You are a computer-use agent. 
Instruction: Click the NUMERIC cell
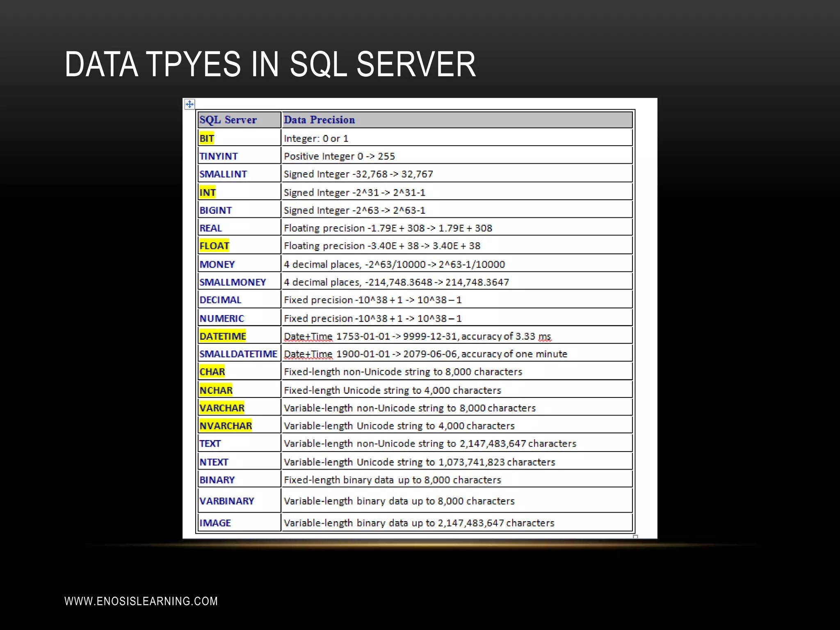[240, 318]
